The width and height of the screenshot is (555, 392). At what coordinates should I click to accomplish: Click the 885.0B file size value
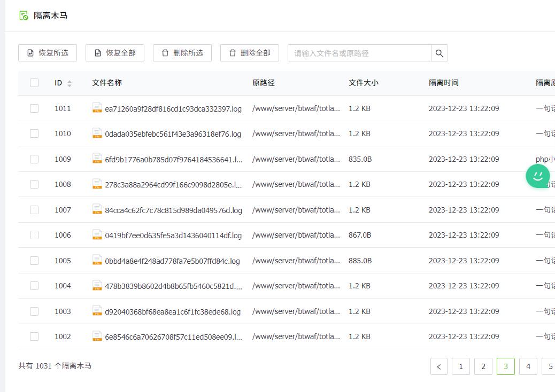[x=360, y=261]
